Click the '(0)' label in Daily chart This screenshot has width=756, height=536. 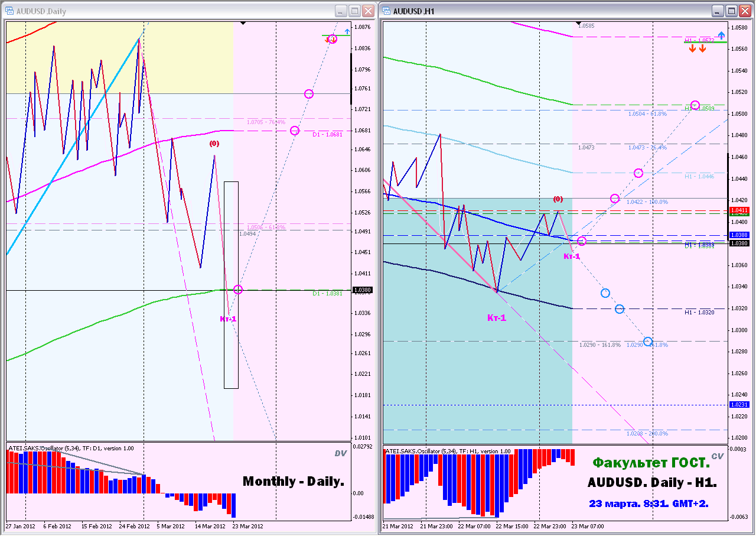213,144
